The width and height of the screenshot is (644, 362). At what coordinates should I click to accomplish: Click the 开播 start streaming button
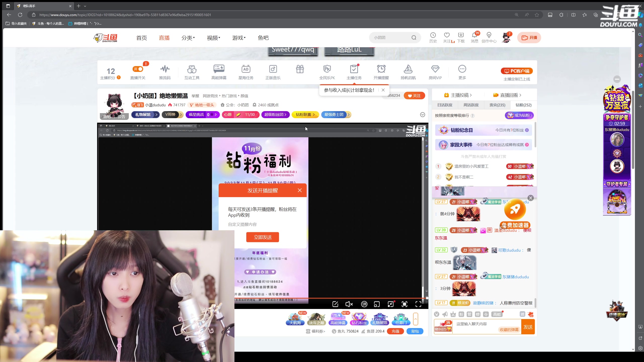pyautogui.click(x=529, y=37)
